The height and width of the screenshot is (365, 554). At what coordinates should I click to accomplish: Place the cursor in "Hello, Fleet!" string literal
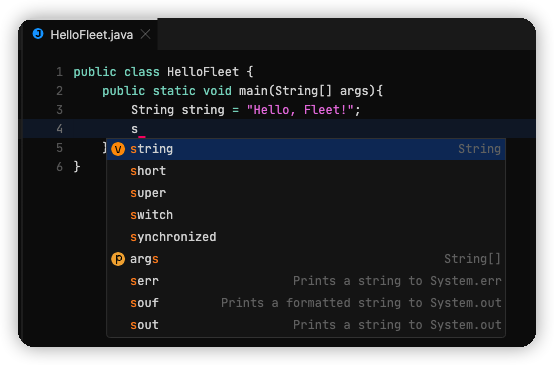point(300,110)
